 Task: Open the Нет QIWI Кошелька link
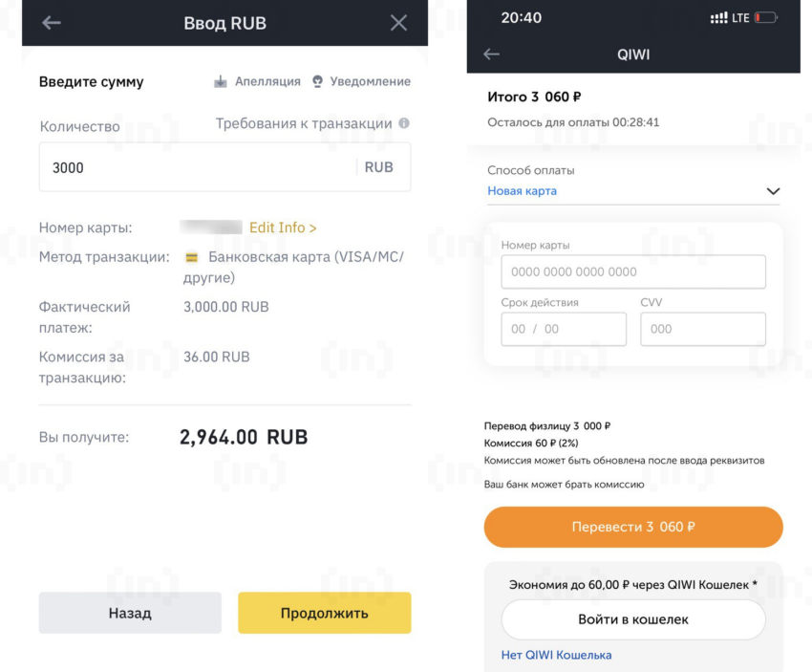tap(556, 655)
